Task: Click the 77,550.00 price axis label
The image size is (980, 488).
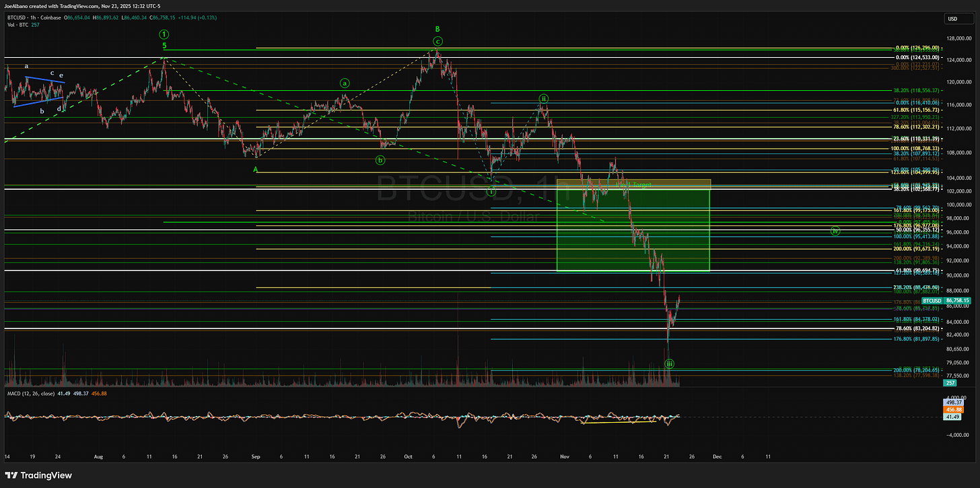Action: click(958, 376)
